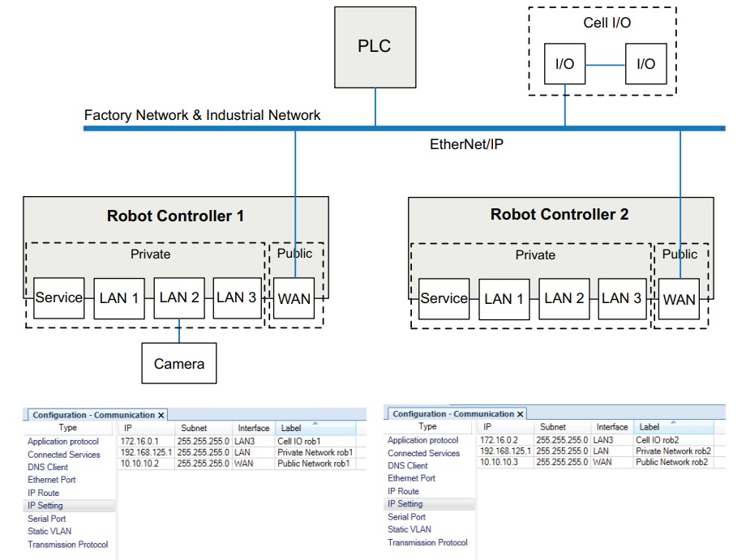Select the Public Network rob2 entry
The image size is (746, 560).
[672, 462]
